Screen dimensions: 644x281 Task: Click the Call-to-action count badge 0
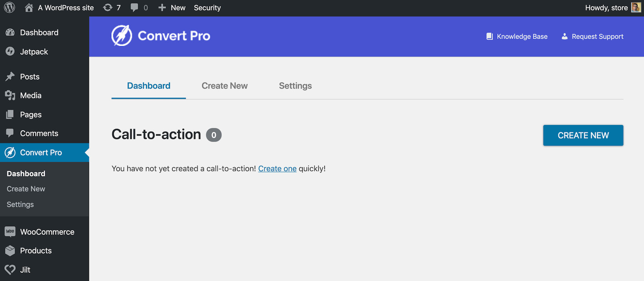point(214,135)
